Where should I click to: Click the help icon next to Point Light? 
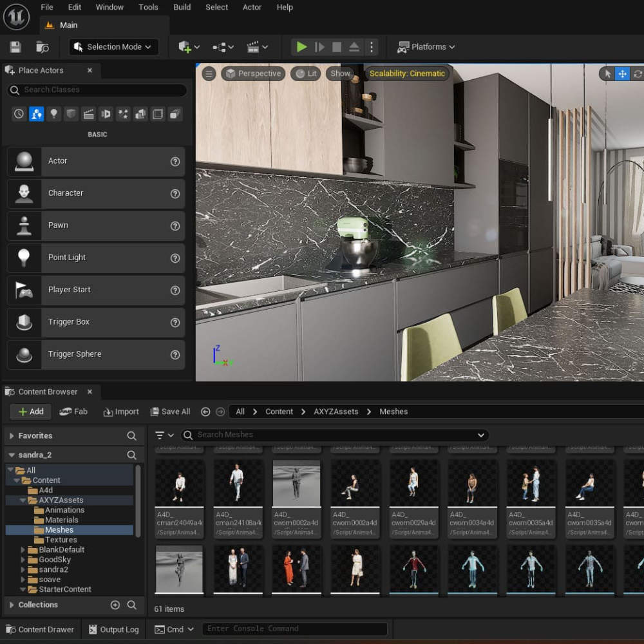(x=175, y=258)
